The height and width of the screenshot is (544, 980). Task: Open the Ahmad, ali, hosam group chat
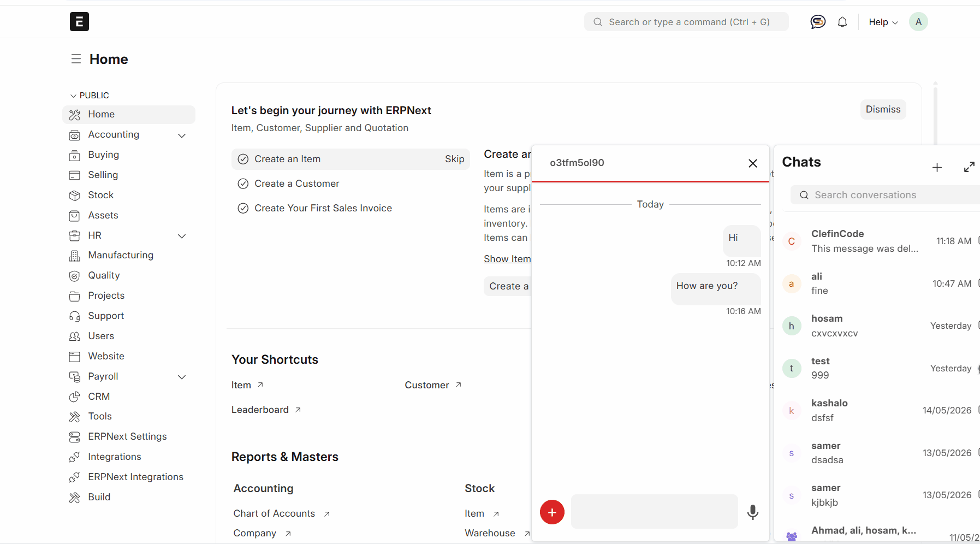[x=878, y=534]
